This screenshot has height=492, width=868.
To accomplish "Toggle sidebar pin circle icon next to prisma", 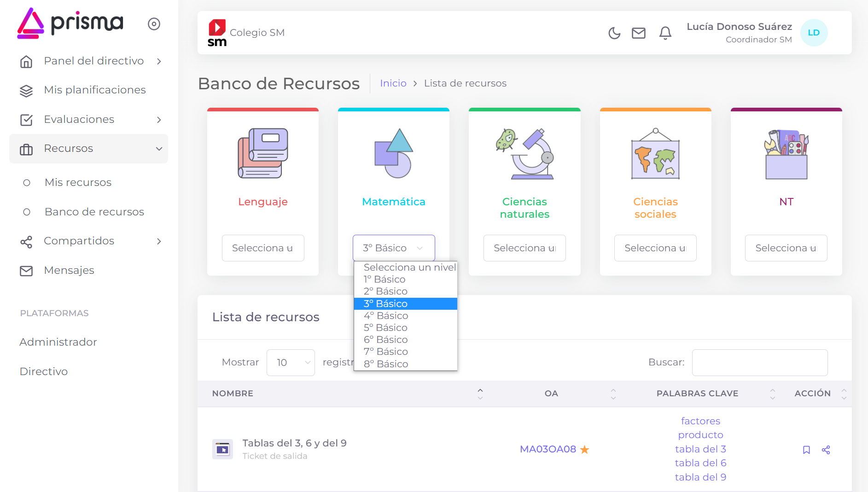I will (x=154, y=24).
